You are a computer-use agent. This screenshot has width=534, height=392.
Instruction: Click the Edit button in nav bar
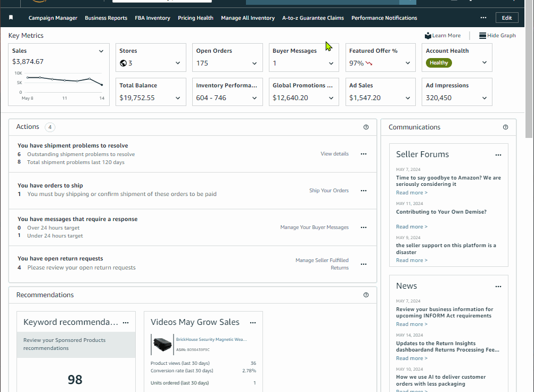pyautogui.click(x=507, y=18)
